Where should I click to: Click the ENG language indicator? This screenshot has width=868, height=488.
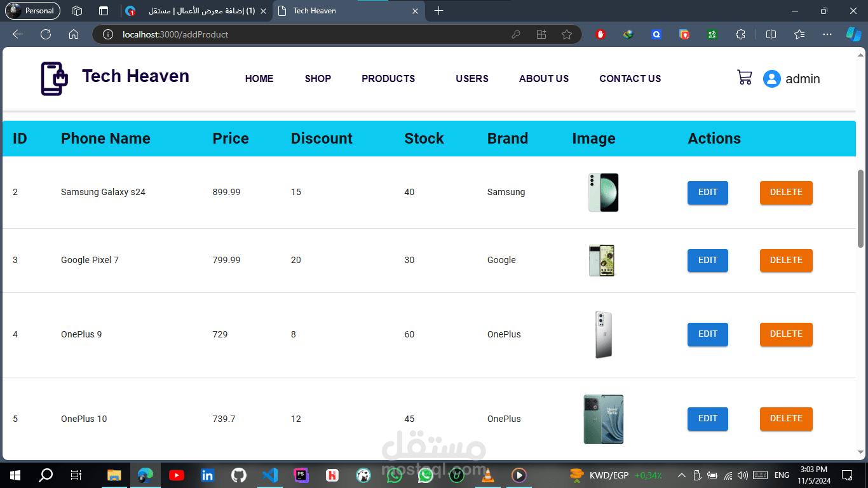pos(782,475)
